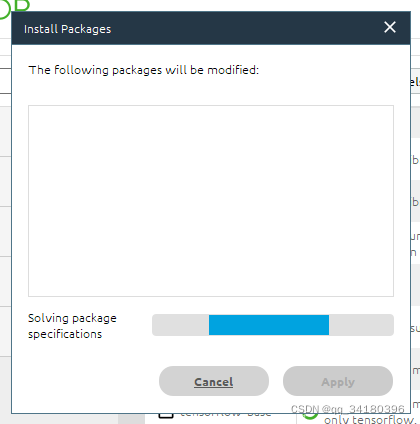
Task: Click the dark title bar area left of the X
Action: click(247, 28)
